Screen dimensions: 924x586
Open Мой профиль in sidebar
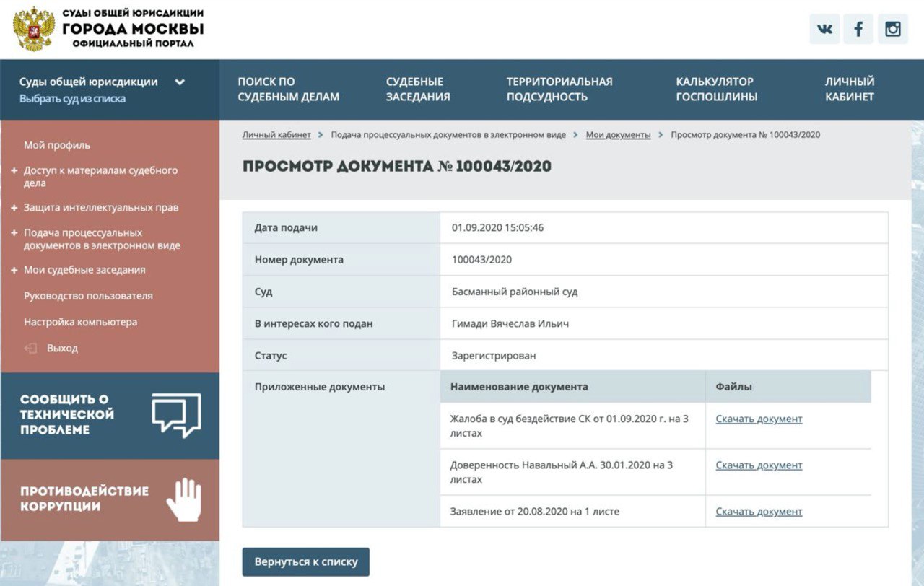click(57, 145)
